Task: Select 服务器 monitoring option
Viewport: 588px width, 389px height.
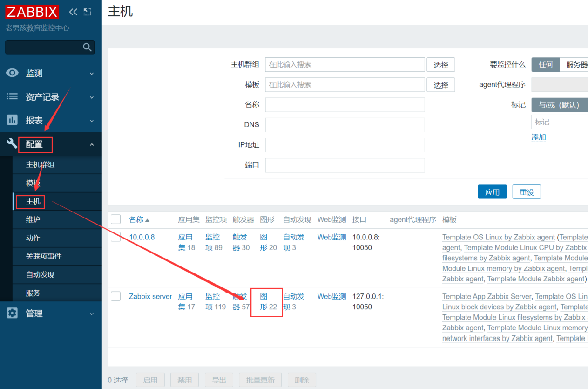Action: (x=575, y=65)
